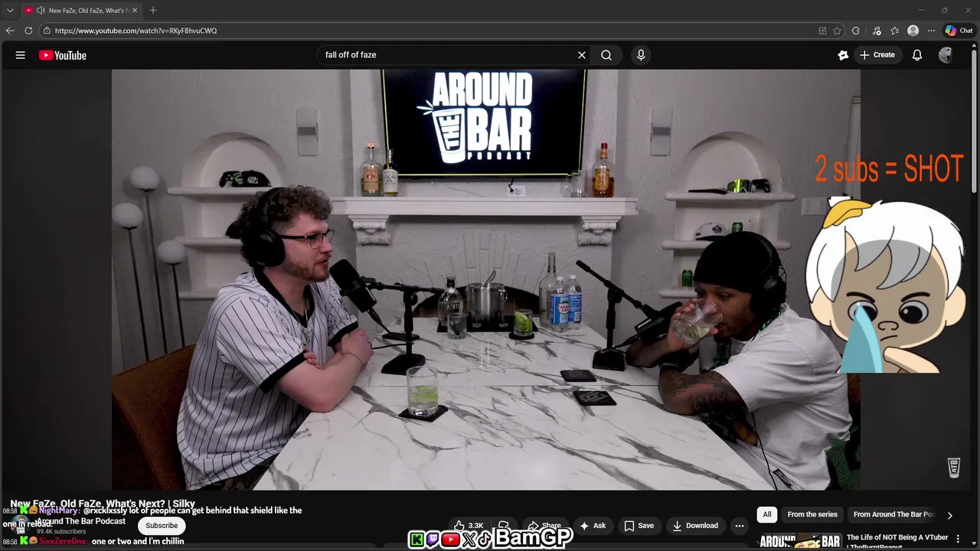The image size is (980, 551).
Task: Start voice search with the microphone
Action: (641, 55)
